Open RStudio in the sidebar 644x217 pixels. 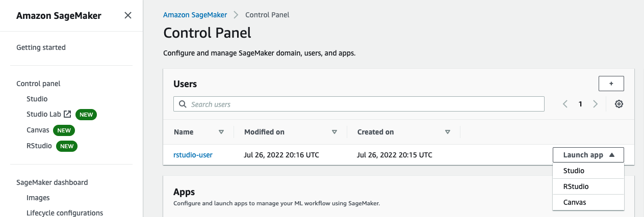click(x=39, y=146)
